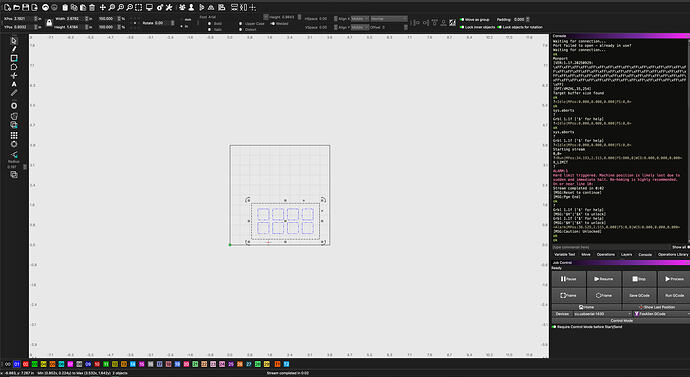This screenshot has height=377, width=690.
Task: Click the Pause job button
Action: tap(569, 279)
